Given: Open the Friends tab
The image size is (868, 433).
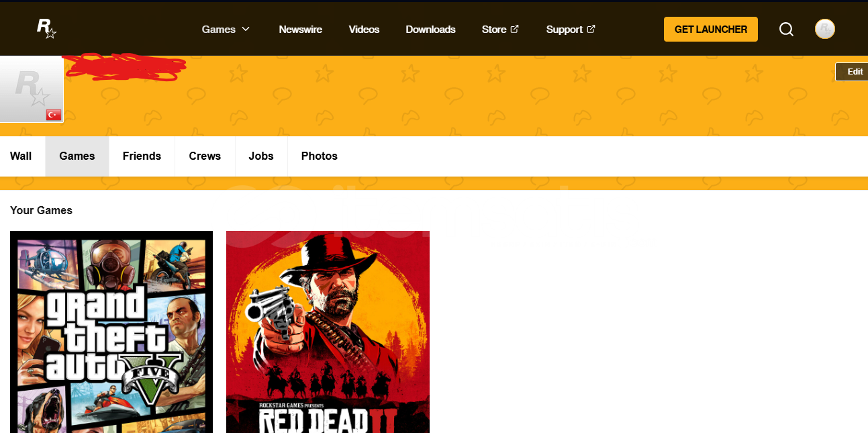Looking at the screenshot, I should 142,156.
